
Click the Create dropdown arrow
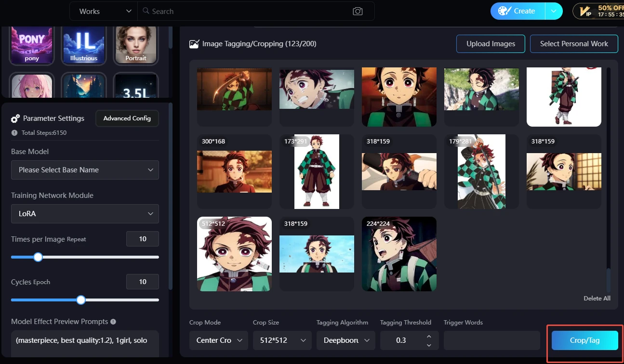click(554, 11)
